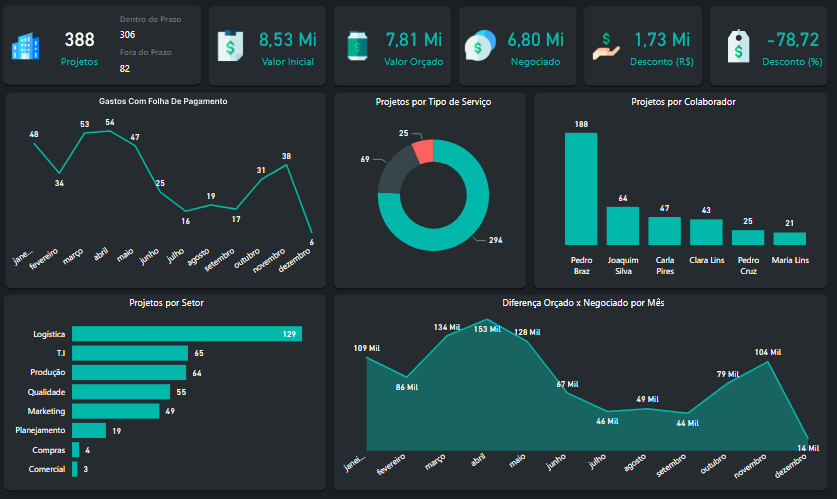
Task: Click the 8,53 Mi Valor Inicial value
Action: tap(287, 40)
